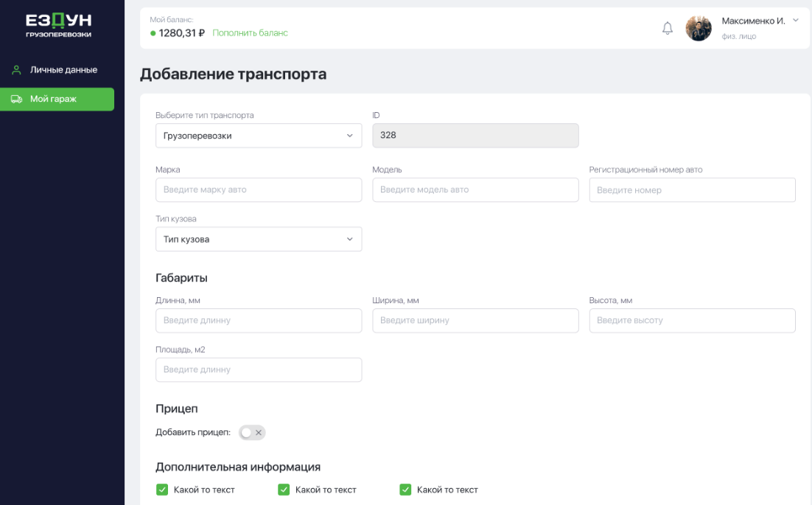Click the notification bell icon

pyautogui.click(x=668, y=29)
